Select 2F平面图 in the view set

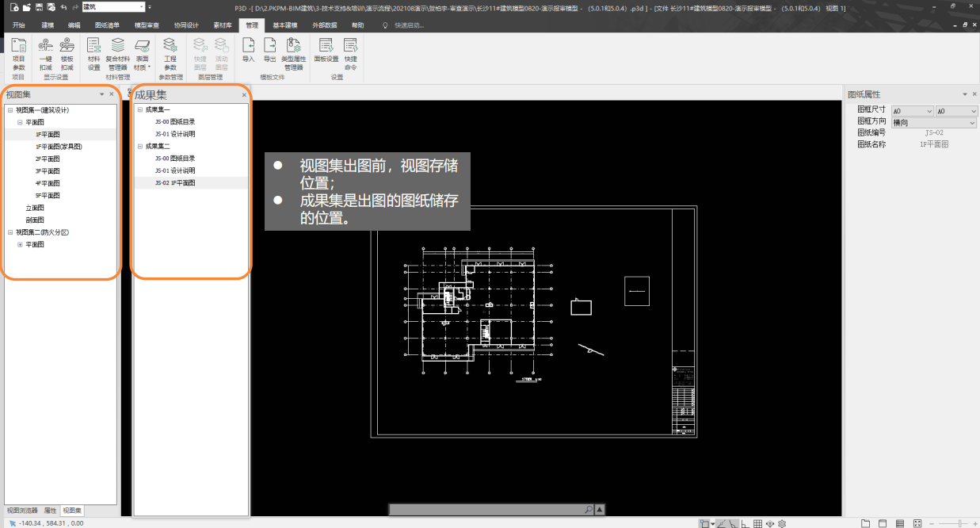[48, 159]
